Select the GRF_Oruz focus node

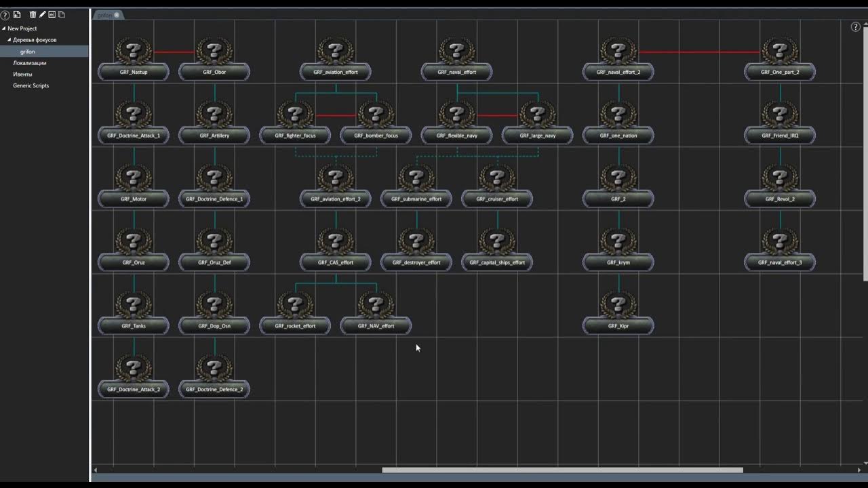tap(134, 249)
